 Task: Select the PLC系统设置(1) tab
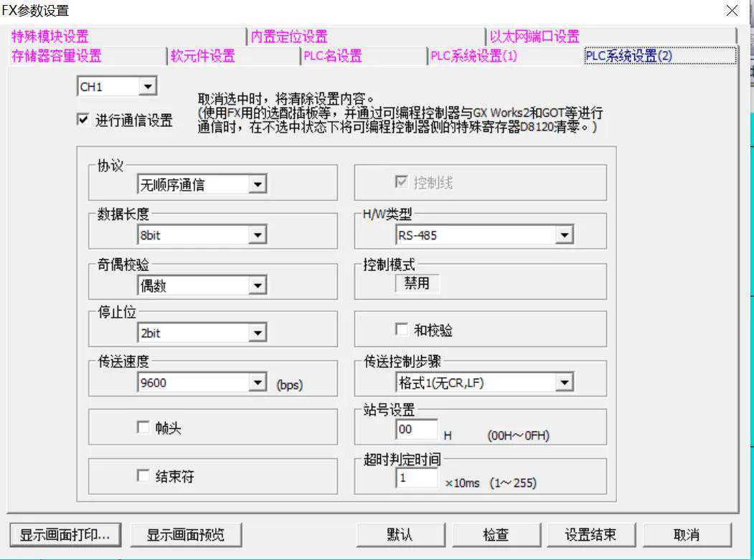tap(473, 56)
